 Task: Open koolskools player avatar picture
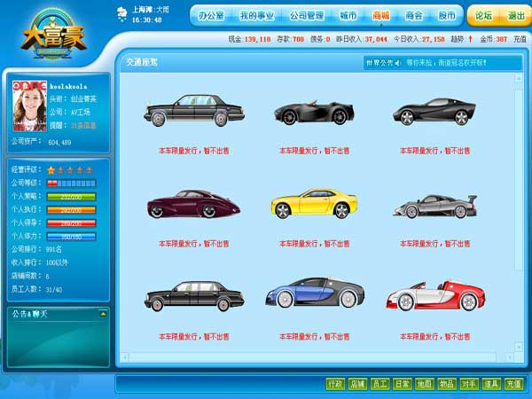pos(29,106)
